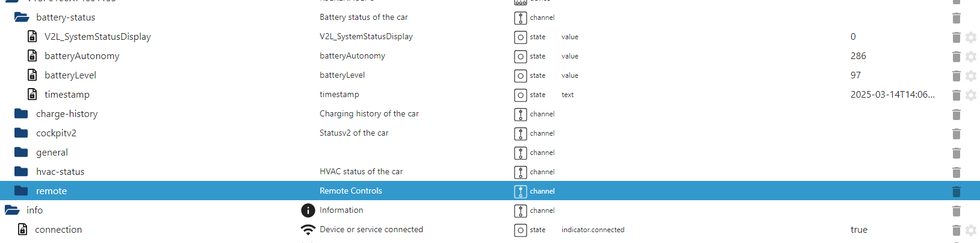Expand the charge-history folder
Image resolution: width=980 pixels, height=243 pixels.
22,114
